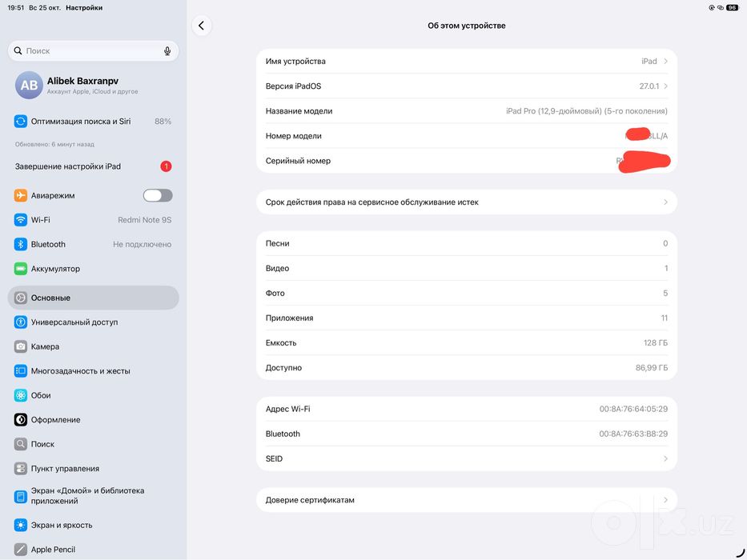The height and width of the screenshot is (560, 747).
Task: Tap the Емкость 128 ГБ value
Action: coord(656,343)
